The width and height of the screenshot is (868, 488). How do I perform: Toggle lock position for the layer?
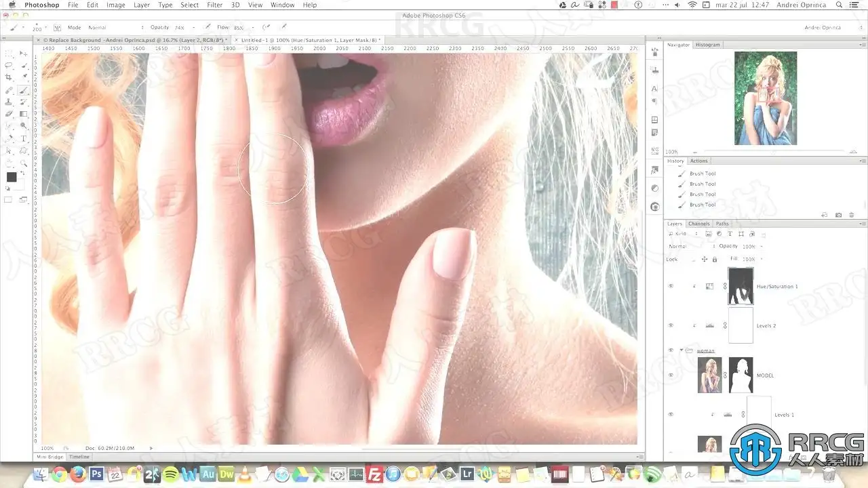(705, 259)
